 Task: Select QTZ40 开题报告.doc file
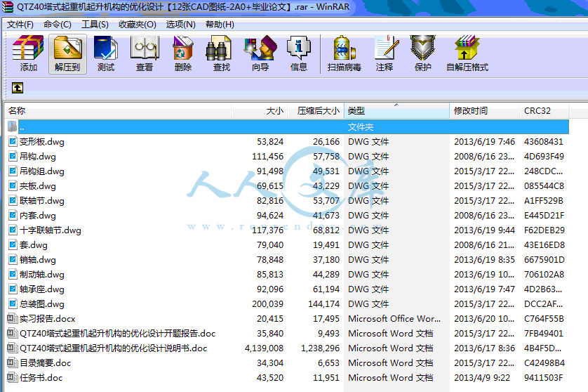tap(118, 334)
